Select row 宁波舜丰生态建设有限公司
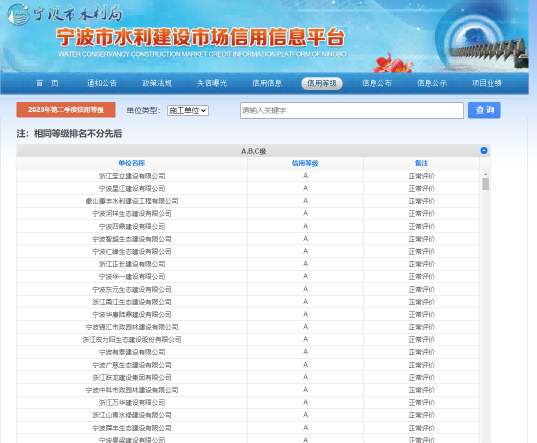 [248, 428]
